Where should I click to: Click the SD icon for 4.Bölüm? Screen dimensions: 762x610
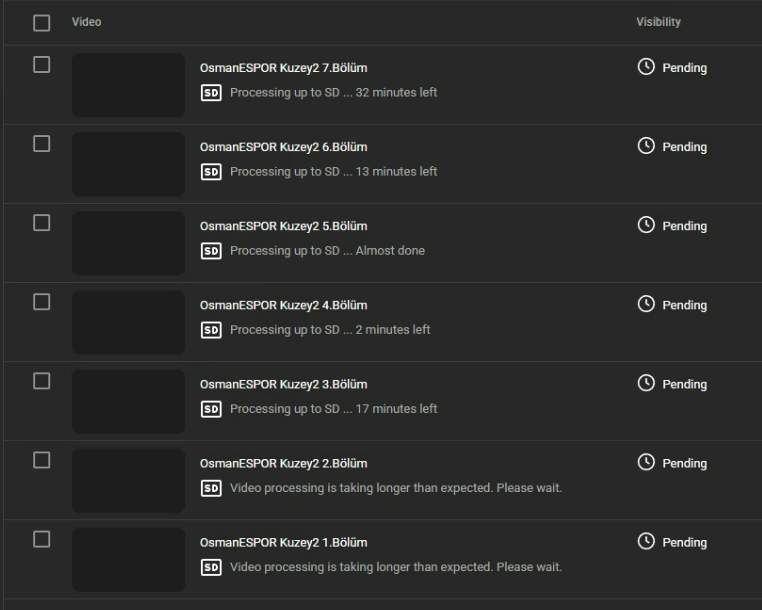[x=211, y=330]
